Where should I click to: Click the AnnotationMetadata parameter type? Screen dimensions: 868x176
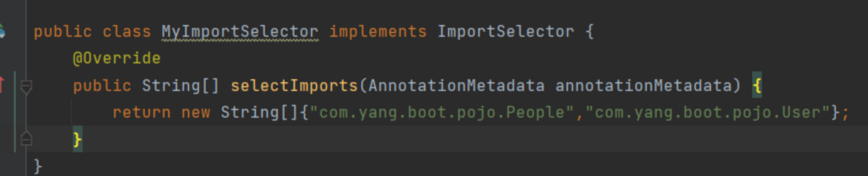(x=456, y=86)
